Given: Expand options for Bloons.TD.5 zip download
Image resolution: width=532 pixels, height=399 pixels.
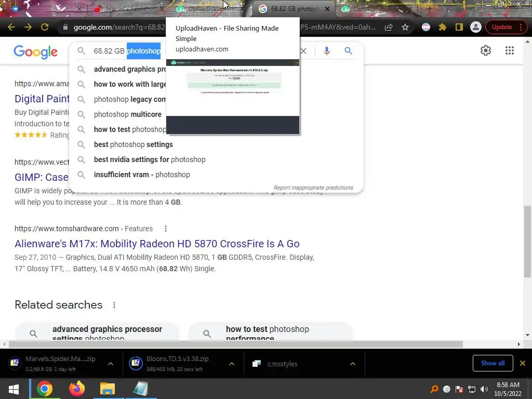Looking at the screenshot, I should click(x=232, y=364).
